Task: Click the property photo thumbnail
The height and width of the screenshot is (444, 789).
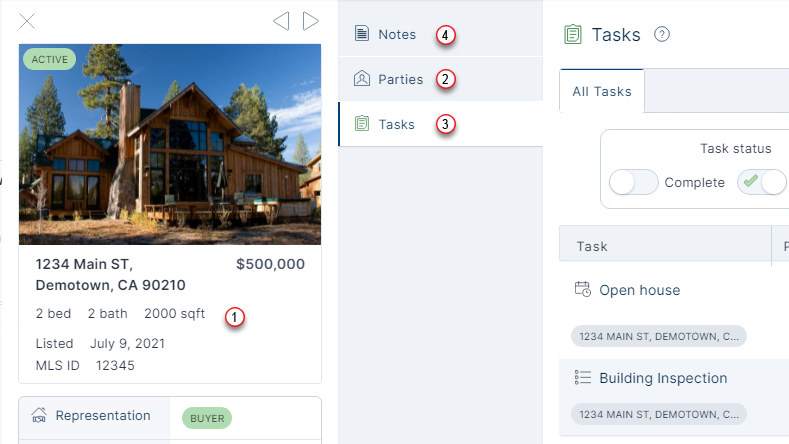Action: [170, 144]
